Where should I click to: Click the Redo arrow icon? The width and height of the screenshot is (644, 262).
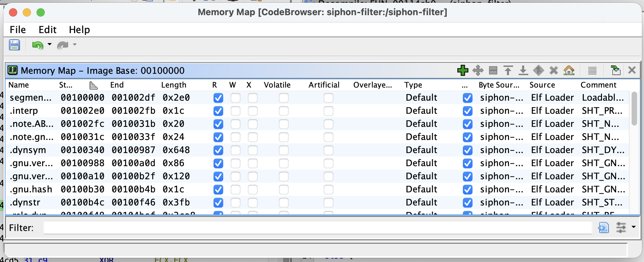pos(63,45)
